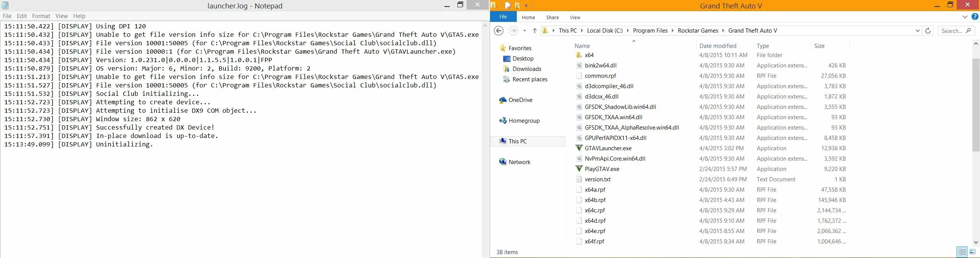The width and height of the screenshot is (980, 258).
Task: Open the Customize Quick Access Toolbar dropdown
Action: 526,6
